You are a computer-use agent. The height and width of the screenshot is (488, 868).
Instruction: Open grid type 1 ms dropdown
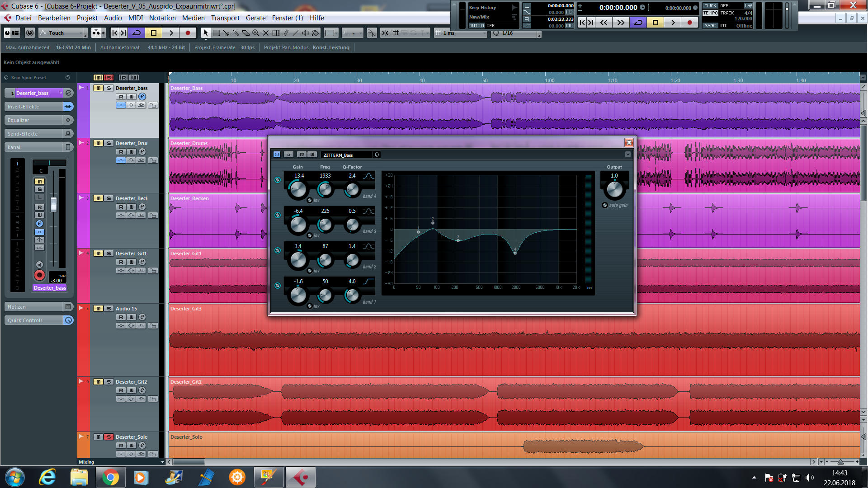point(461,33)
